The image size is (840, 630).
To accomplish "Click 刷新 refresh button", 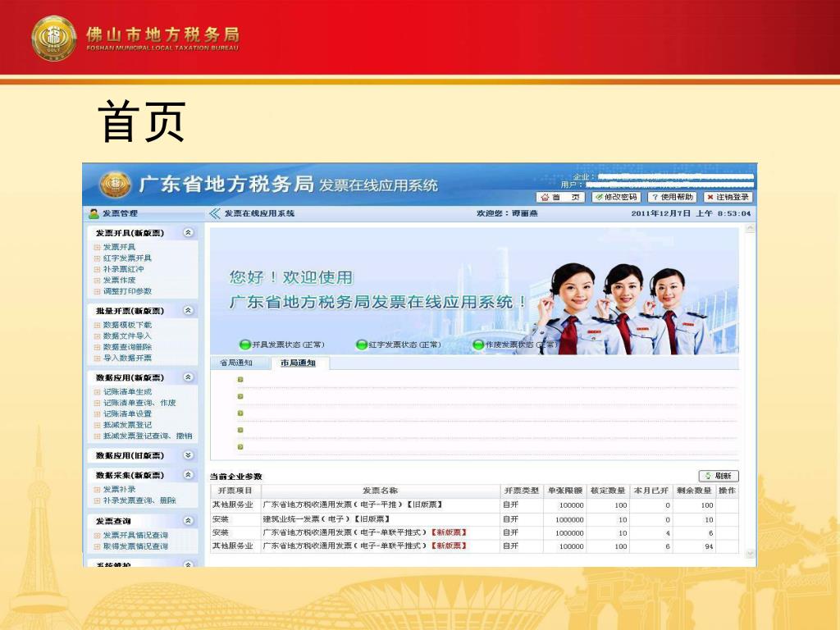I will tap(719, 476).
